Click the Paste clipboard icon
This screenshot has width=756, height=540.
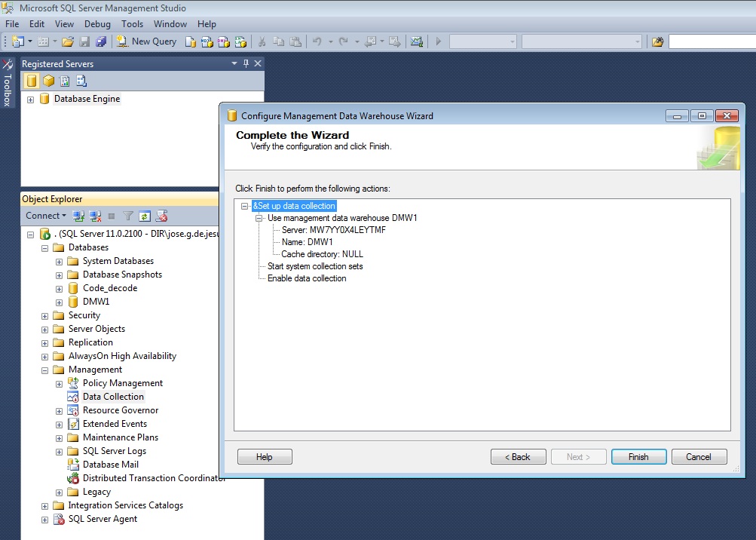point(295,41)
